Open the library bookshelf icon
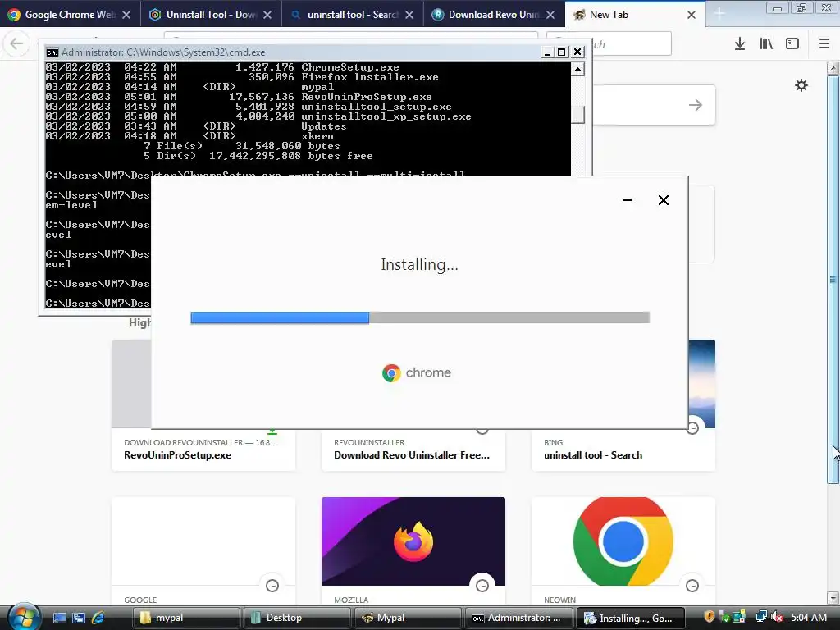Image resolution: width=840 pixels, height=630 pixels. click(x=766, y=44)
